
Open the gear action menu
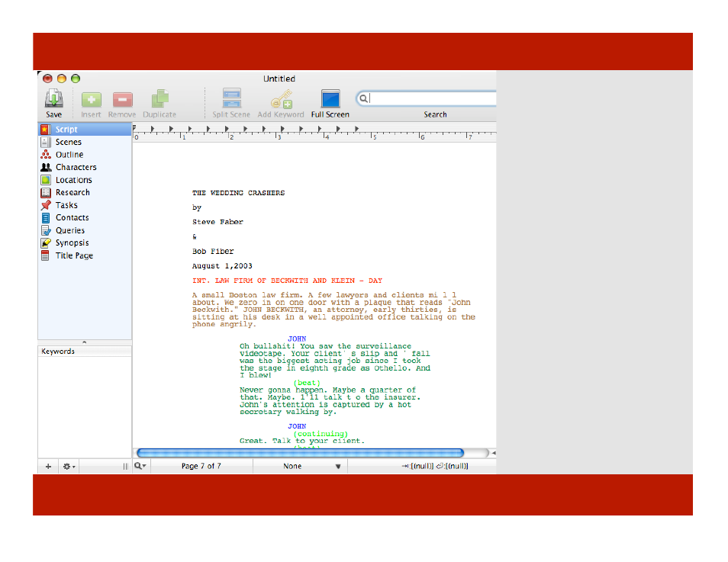point(69,467)
